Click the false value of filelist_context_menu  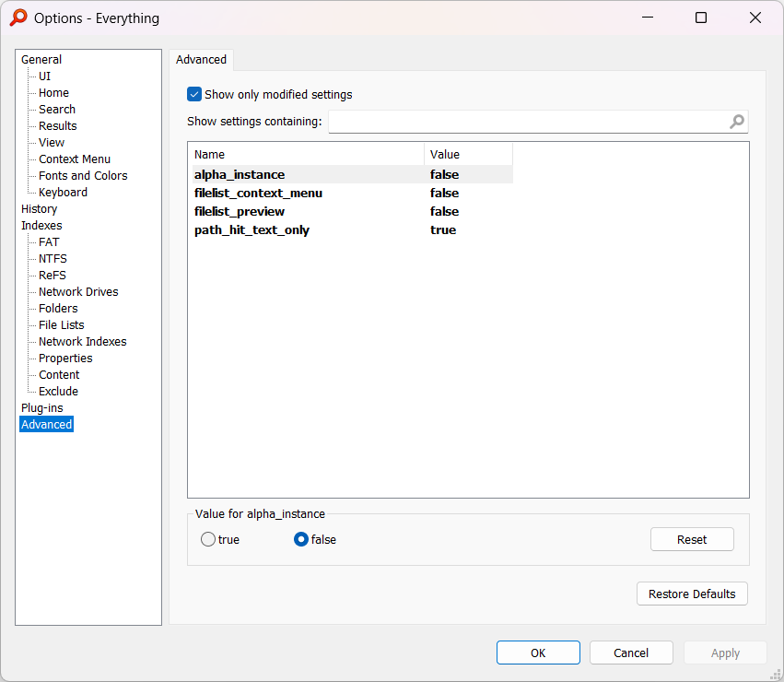[x=444, y=194]
